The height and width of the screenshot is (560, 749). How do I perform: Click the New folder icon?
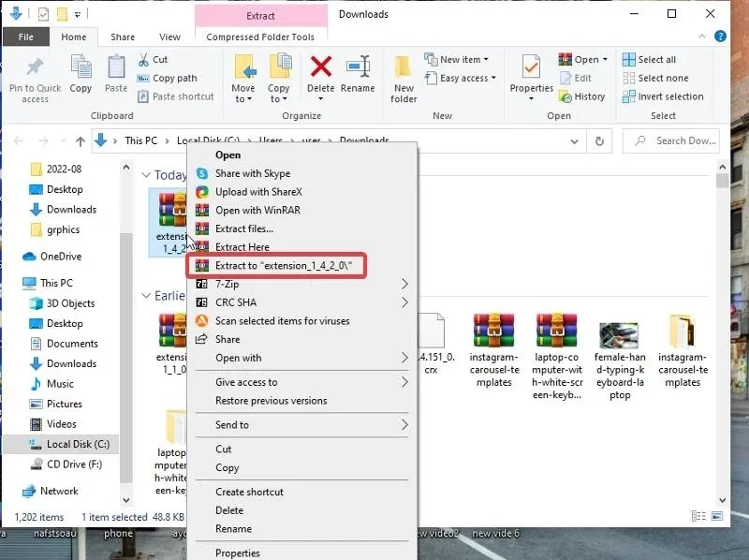(x=404, y=66)
